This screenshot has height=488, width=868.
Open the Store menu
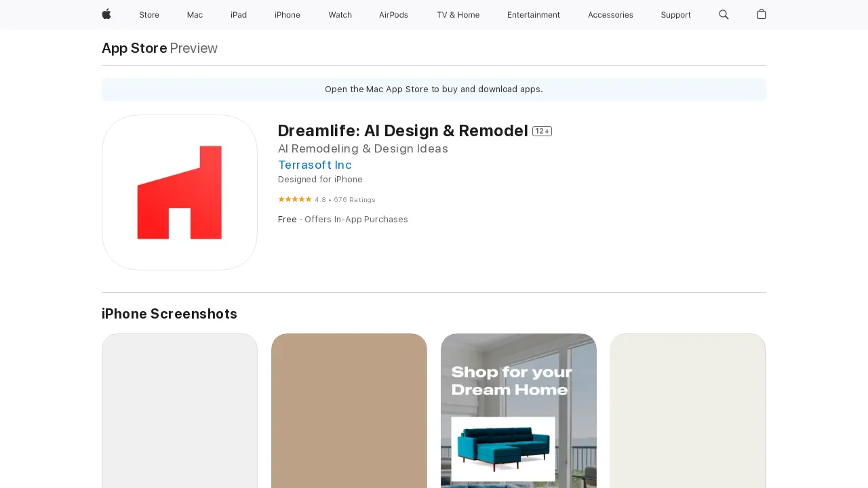(x=149, y=15)
